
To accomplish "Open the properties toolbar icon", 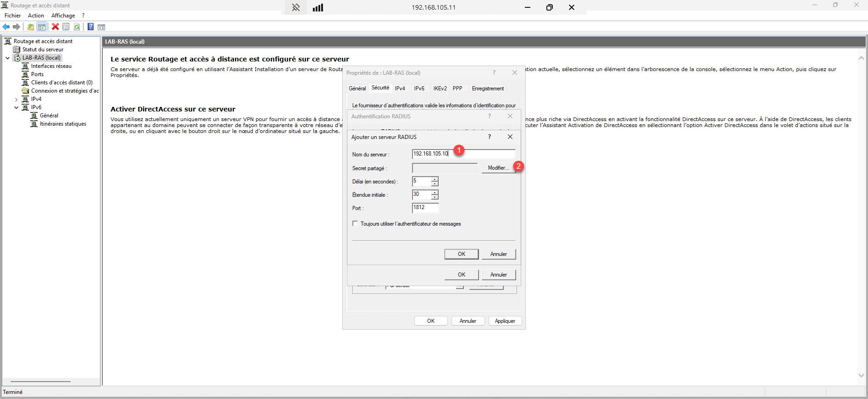I will click(x=66, y=27).
